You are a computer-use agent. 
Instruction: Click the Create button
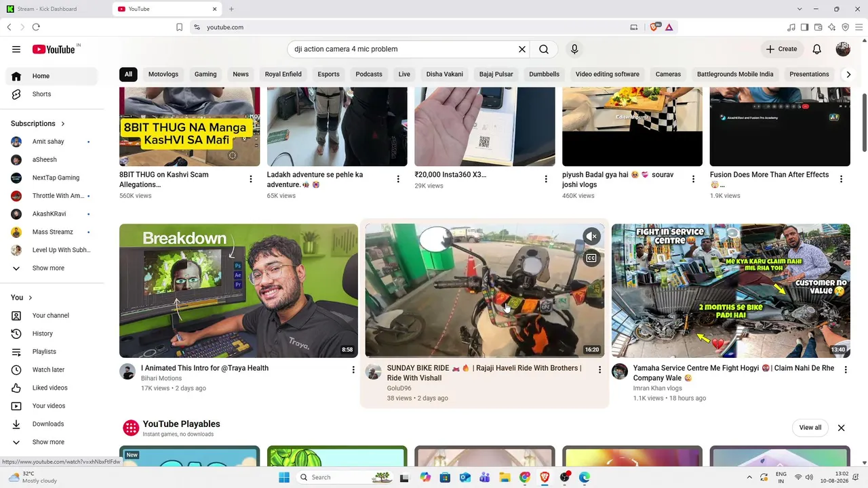pos(781,49)
